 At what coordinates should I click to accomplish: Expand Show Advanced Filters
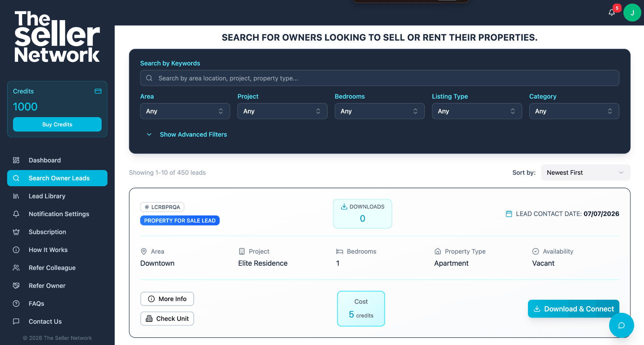point(187,134)
